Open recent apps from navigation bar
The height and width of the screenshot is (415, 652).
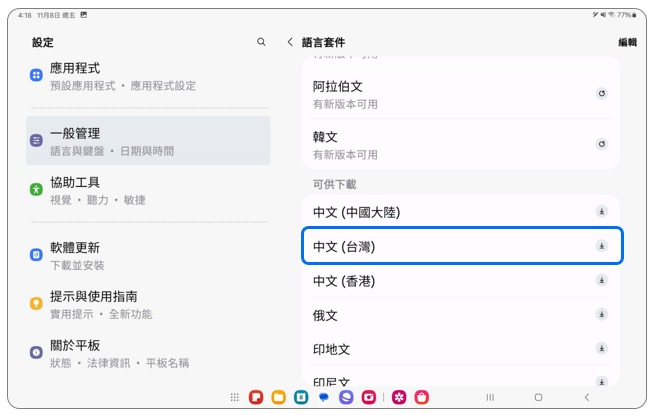tap(490, 397)
